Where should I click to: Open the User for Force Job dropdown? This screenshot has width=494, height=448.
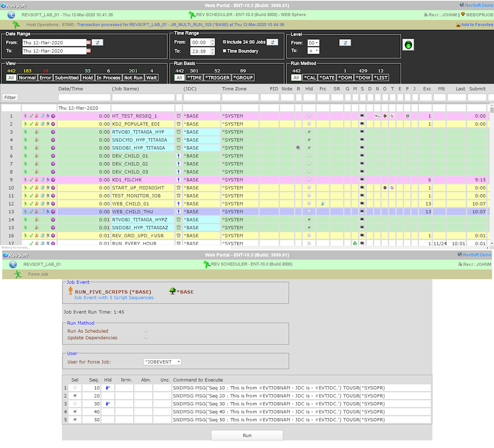tap(162, 361)
